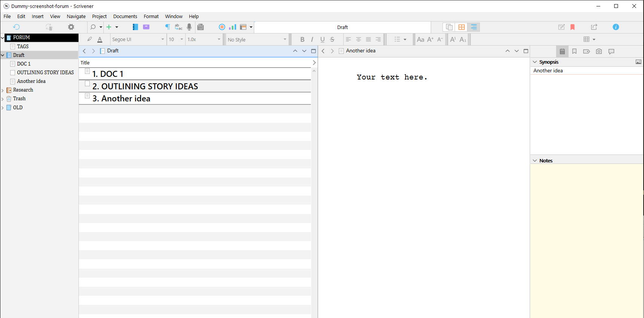Open the Navigate menu

pyautogui.click(x=76, y=17)
